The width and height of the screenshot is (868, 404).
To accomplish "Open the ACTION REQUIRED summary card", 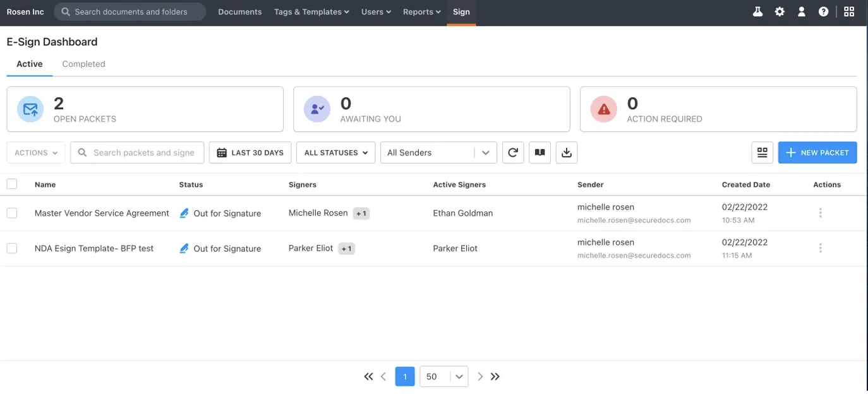I will pos(718,109).
